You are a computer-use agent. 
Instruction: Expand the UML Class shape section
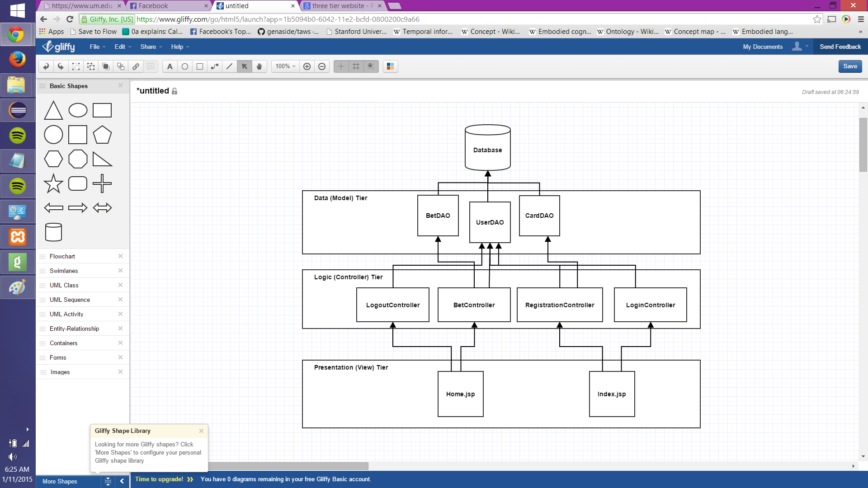[x=64, y=285]
